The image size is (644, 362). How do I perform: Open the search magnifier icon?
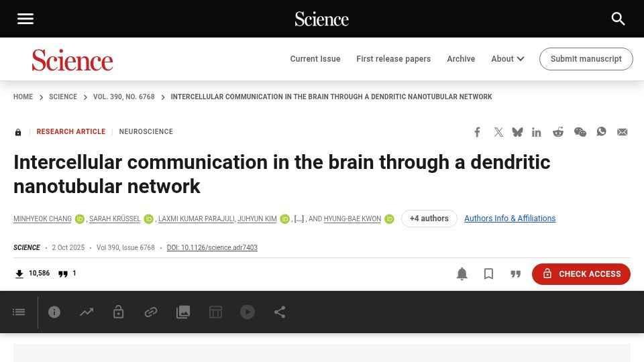pos(618,19)
